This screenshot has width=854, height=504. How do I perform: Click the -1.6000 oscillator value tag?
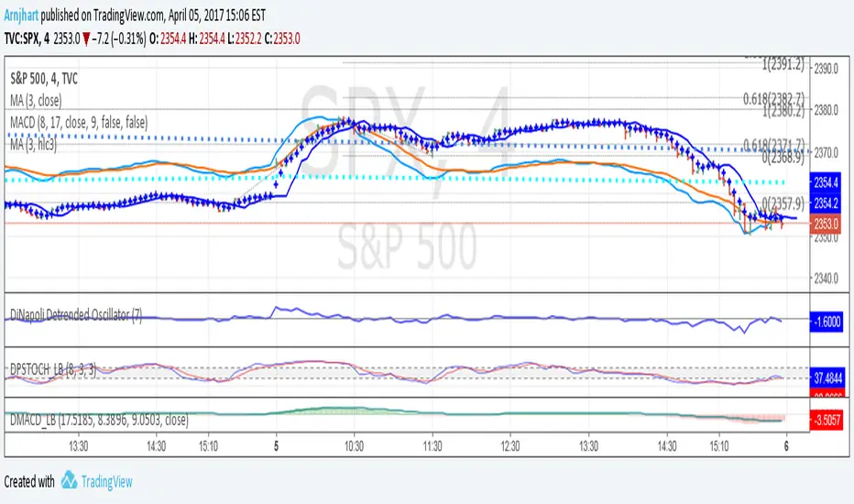pos(828,323)
